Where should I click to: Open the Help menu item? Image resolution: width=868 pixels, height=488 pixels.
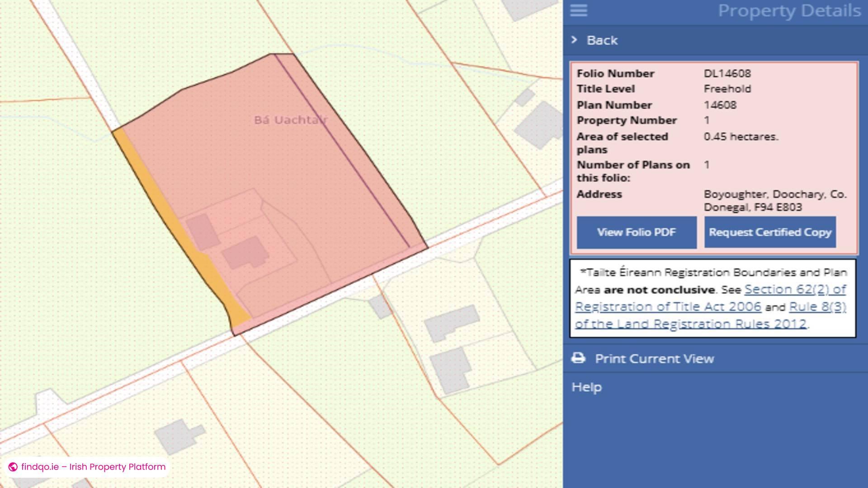586,387
